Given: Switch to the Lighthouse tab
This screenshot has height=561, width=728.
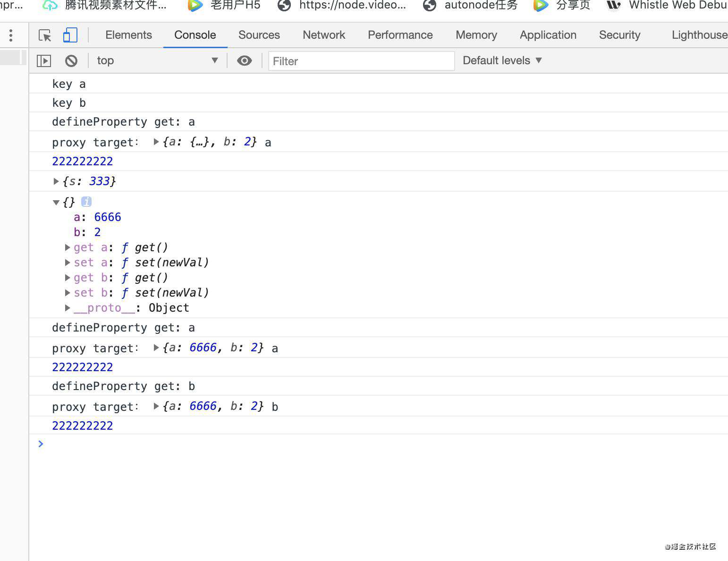Looking at the screenshot, I should [x=699, y=35].
